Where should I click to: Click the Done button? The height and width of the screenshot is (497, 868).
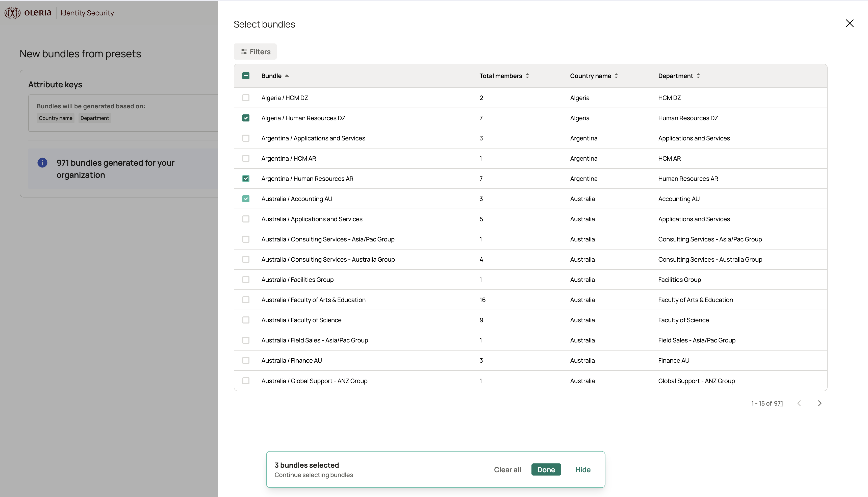(546, 470)
